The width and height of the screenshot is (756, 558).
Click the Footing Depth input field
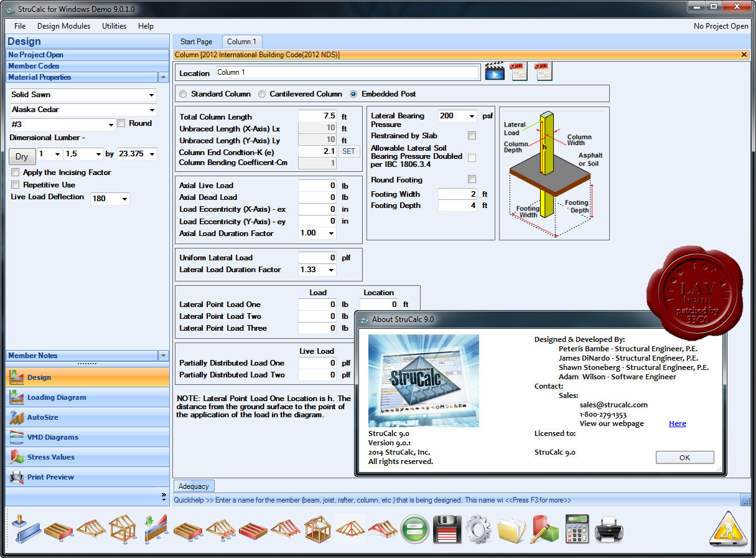pyautogui.click(x=457, y=206)
